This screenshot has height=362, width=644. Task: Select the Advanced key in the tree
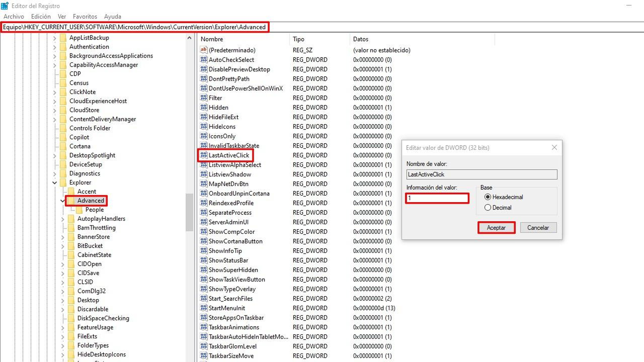coord(91,201)
